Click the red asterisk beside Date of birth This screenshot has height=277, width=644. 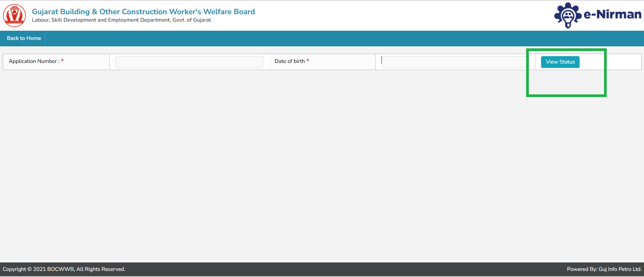[x=308, y=61]
